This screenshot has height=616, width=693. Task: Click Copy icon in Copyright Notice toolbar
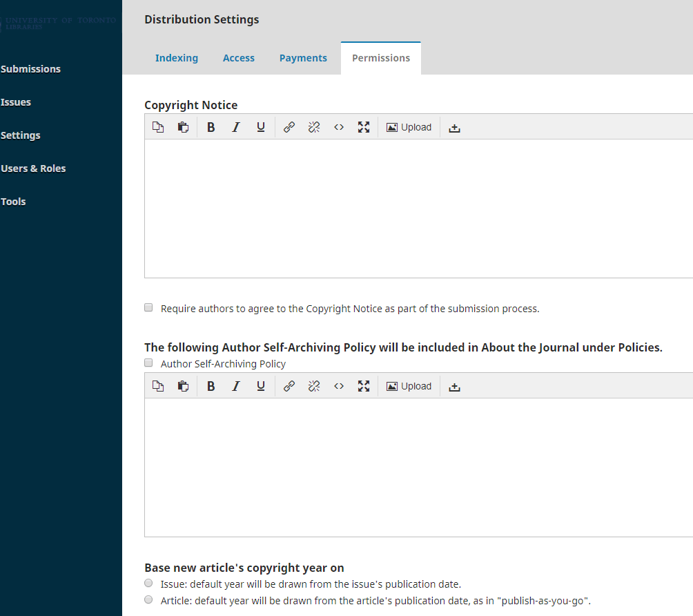pos(158,127)
